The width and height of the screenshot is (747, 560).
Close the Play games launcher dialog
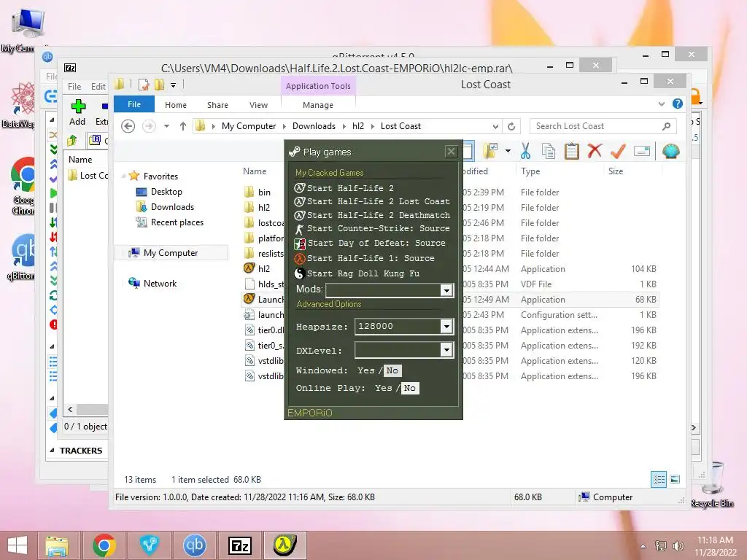pos(451,152)
